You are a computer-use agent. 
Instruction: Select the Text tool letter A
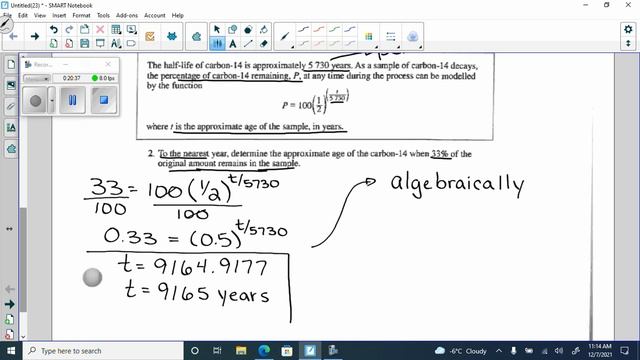[233, 43]
